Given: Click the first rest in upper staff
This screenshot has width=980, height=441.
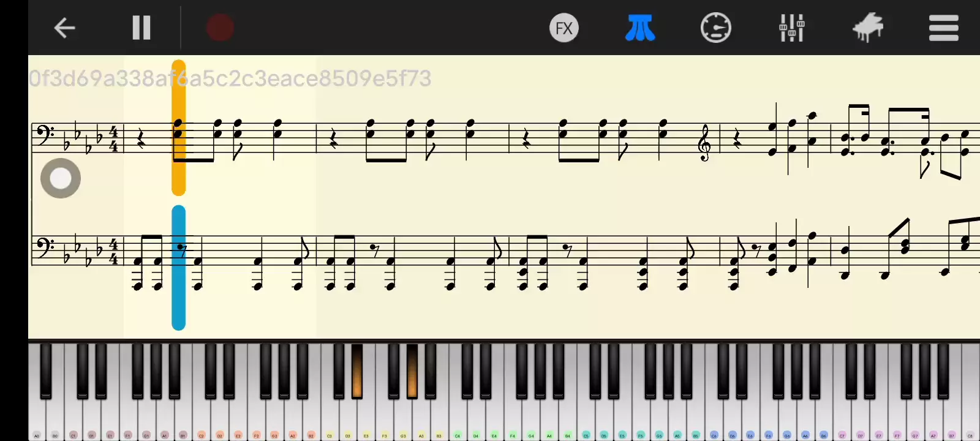Looking at the screenshot, I should click(141, 140).
